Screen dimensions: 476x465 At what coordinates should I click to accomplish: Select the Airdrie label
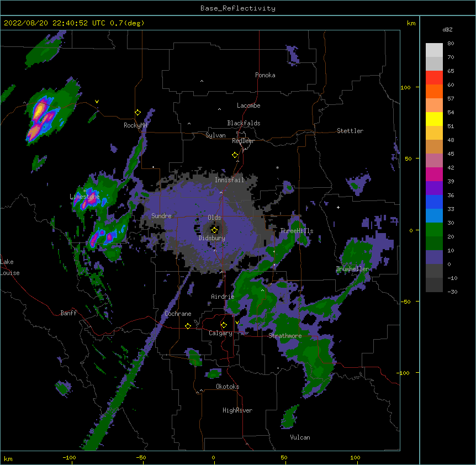pyautogui.click(x=223, y=297)
